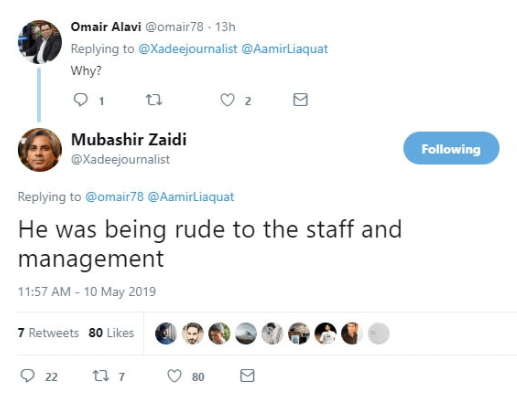Open the Mubashir Zaidi display name
This screenshot has height=397, width=517.
coord(129,139)
